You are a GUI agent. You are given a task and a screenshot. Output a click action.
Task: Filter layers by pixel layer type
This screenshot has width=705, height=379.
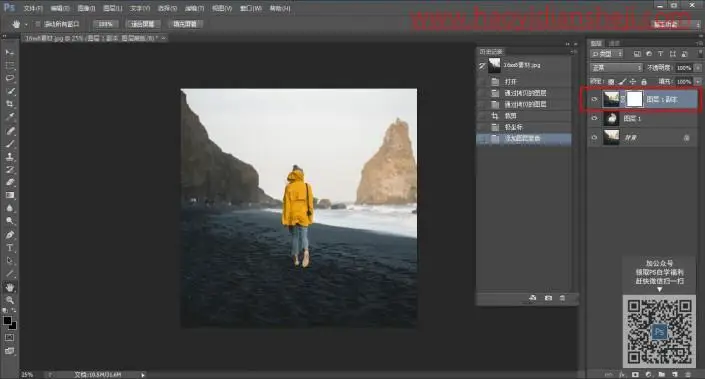coord(637,54)
